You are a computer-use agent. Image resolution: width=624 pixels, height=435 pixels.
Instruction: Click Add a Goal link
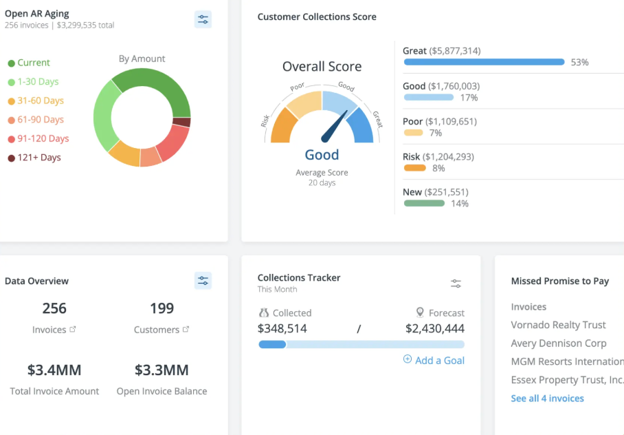439,360
